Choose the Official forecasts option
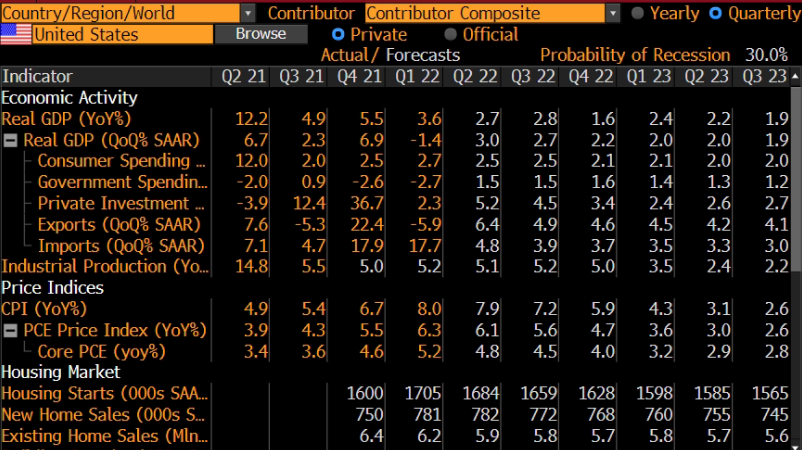 pyautogui.click(x=450, y=34)
